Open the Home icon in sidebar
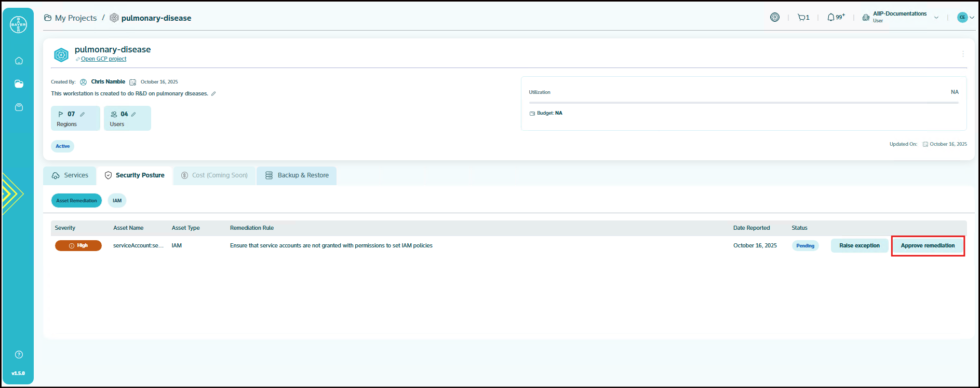This screenshot has width=980, height=388. coord(19,61)
